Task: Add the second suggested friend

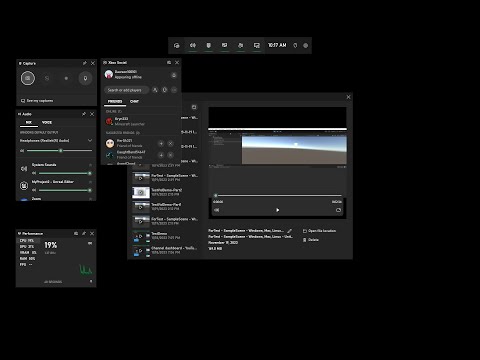Action: click(x=161, y=155)
